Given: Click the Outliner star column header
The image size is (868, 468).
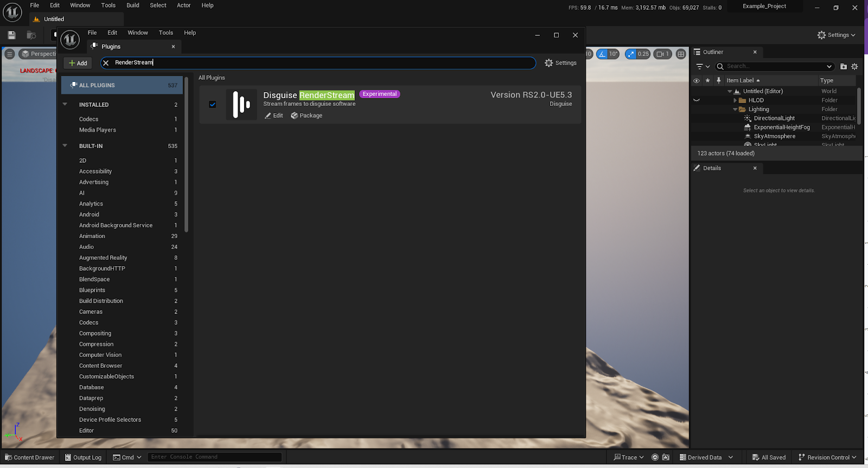Looking at the screenshot, I should [707, 80].
